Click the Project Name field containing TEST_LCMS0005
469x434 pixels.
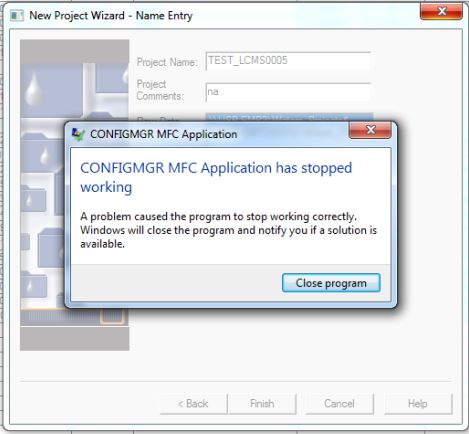click(288, 61)
